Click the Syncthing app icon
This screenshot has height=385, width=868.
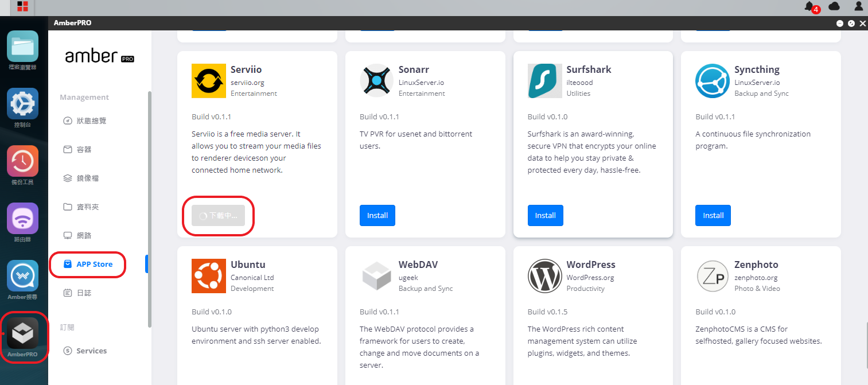tap(713, 81)
